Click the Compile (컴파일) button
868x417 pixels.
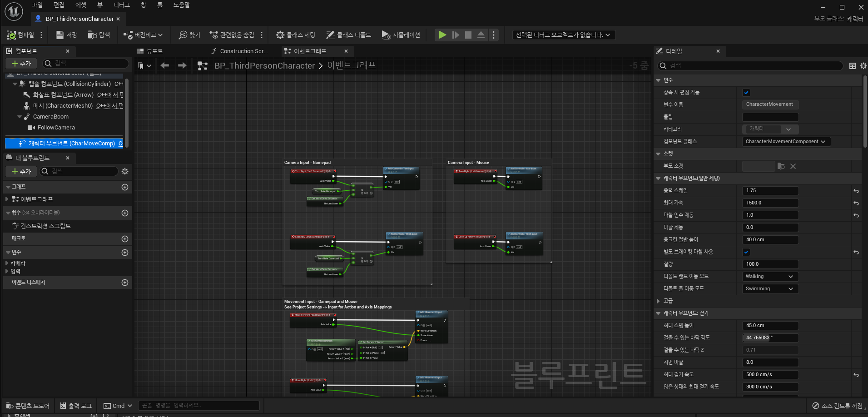point(21,35)
